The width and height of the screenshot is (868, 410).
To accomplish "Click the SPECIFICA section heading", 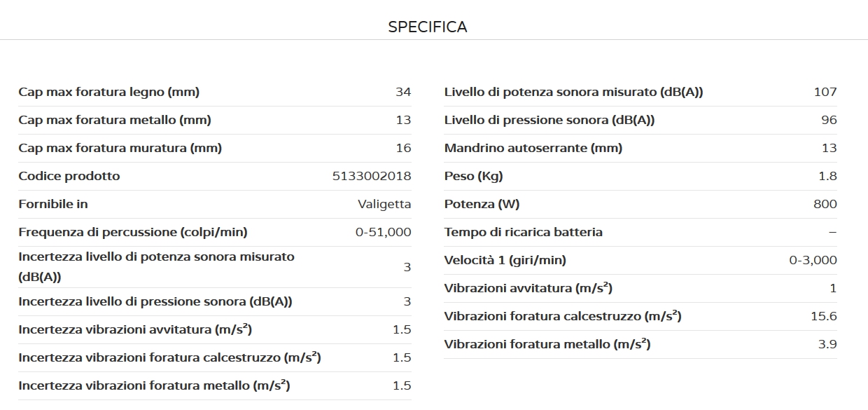I will coord(427,27).
